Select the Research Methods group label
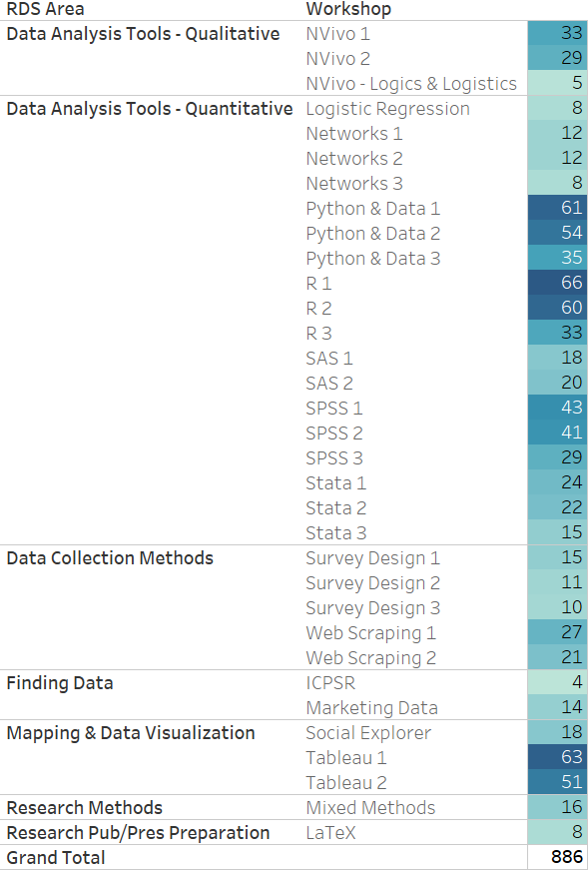588x870 pixels. (x=84, y=808)
